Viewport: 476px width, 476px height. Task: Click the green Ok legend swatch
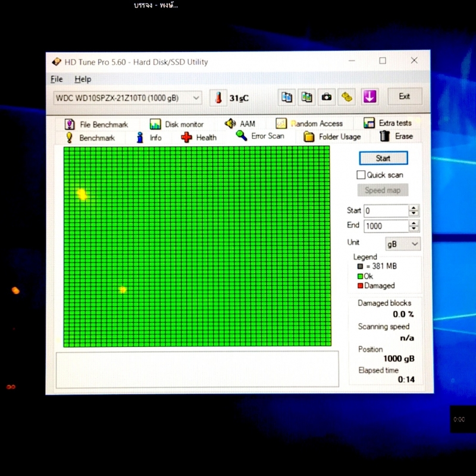[361, 276]
